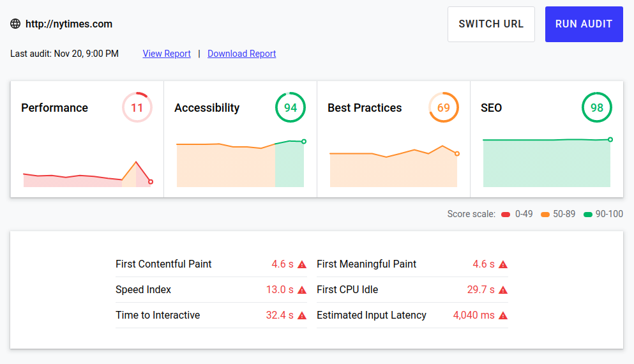Click the warning triangle next to First Meaningful Paint
The height and width of the screenshot is (364, 634).
pos(503,264)
